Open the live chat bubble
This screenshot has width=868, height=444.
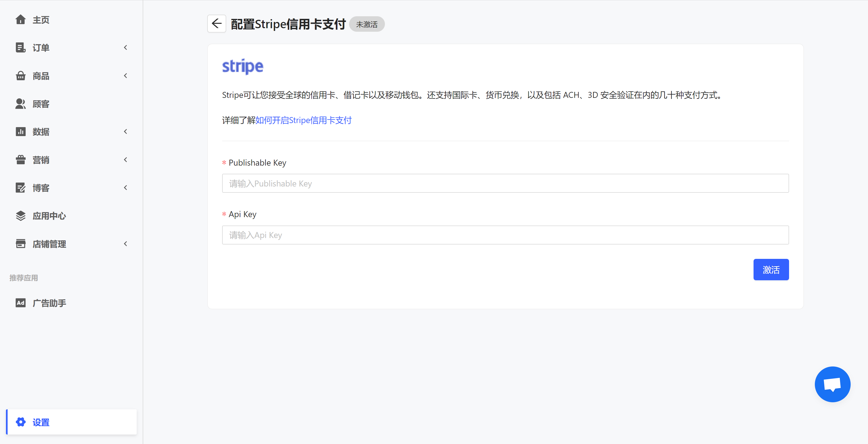(832, 384)
